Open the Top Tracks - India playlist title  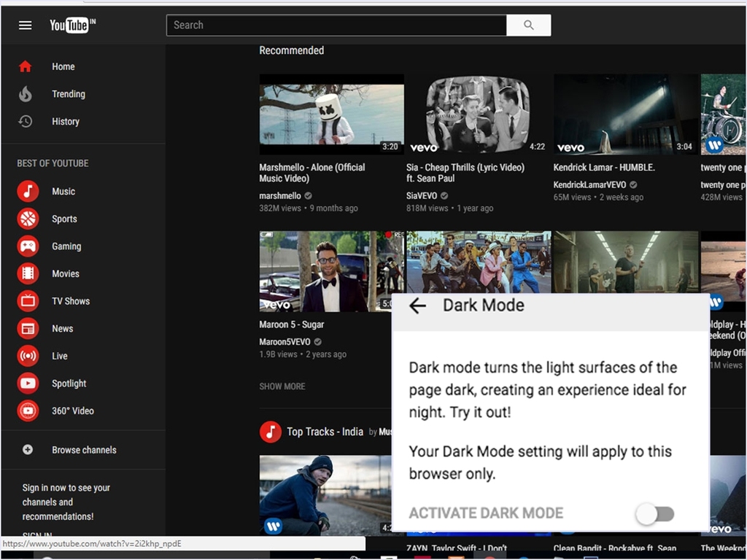click(325, 432)
